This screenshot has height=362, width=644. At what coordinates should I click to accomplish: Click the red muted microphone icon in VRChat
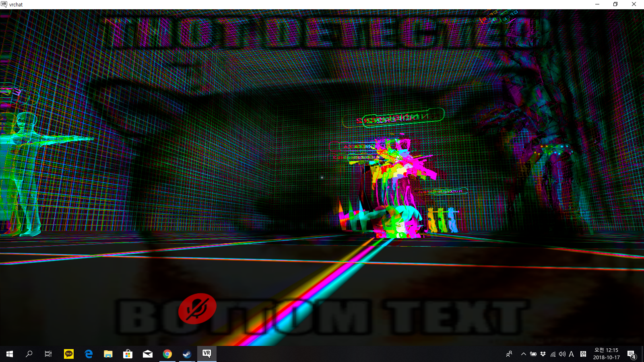coord(197,309)
